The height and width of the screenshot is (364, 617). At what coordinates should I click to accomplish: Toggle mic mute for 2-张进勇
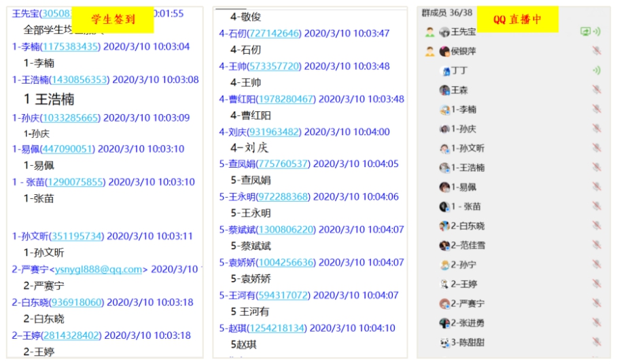pyautogui.click(x=597, y=323)
